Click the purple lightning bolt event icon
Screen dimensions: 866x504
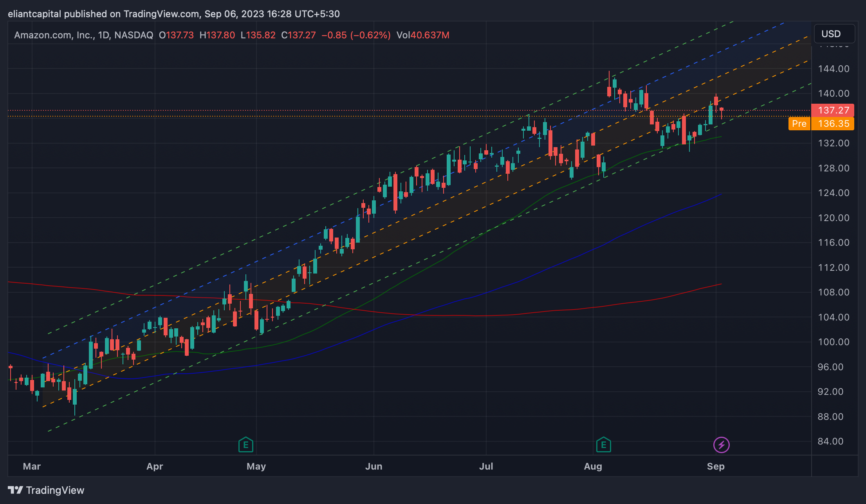(x=721, y=445)
